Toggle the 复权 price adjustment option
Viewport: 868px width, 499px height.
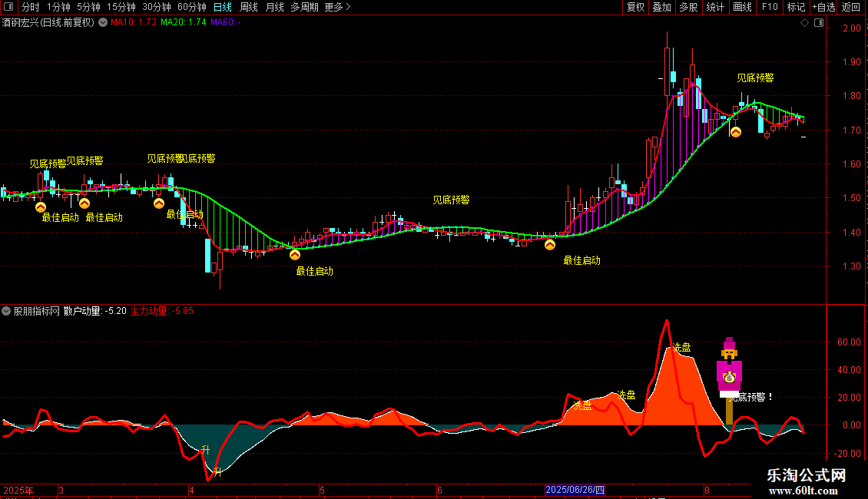(635, 7)
